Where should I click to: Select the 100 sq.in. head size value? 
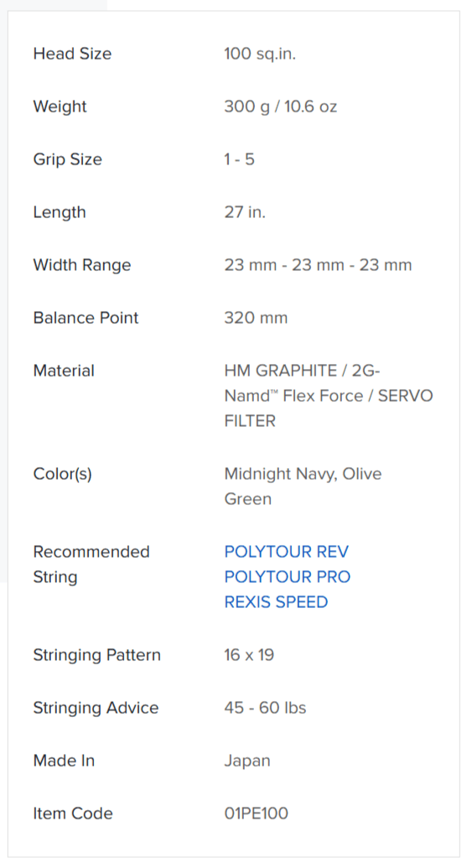click(260, 54)
